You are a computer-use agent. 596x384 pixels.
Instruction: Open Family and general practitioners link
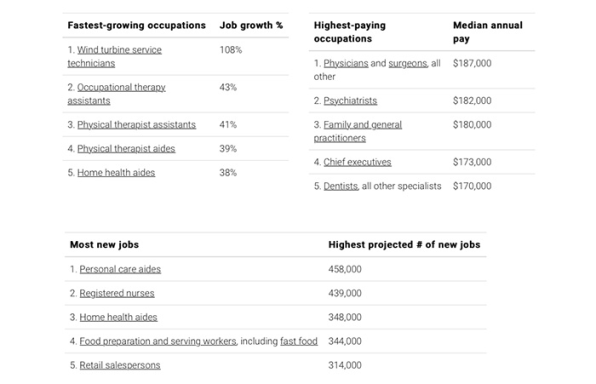pyautogui.click(x=358, y=131)
